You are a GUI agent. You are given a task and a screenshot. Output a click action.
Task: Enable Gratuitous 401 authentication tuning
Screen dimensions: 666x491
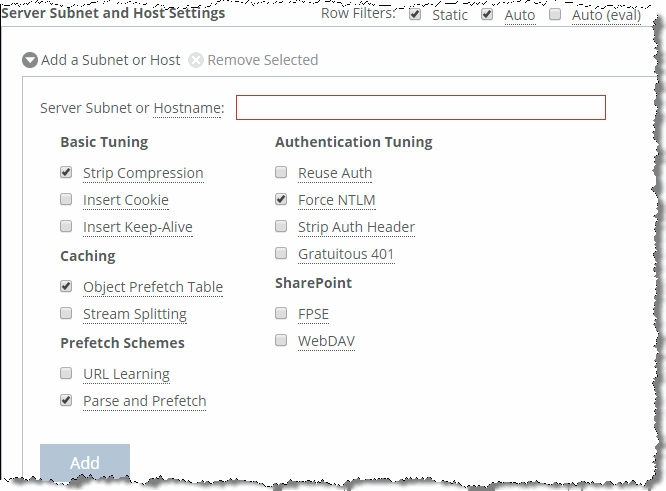281,253
